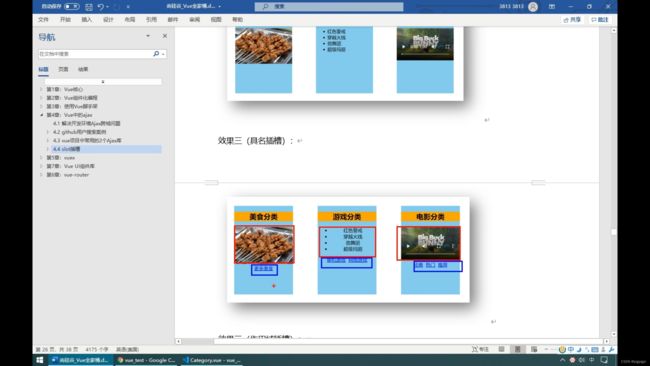
Task: Click the 电影分类 video thumbnail in lower figure
Action: (429, 243)
